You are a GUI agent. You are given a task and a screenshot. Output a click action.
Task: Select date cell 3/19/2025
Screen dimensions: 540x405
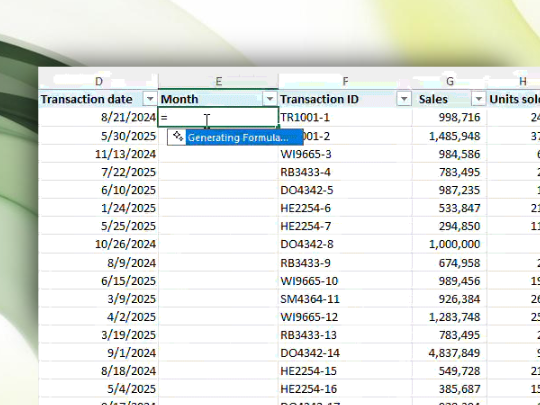pos(98,335)
